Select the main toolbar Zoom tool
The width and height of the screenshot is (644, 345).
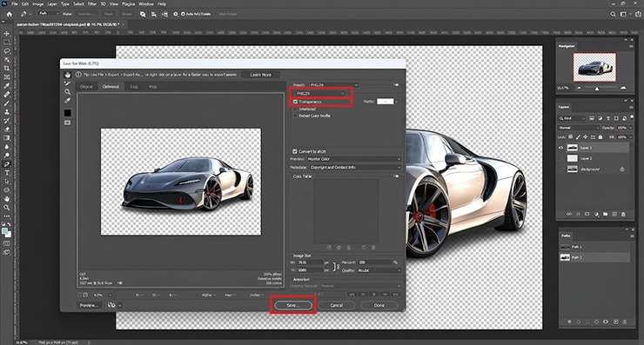point(7,208)
